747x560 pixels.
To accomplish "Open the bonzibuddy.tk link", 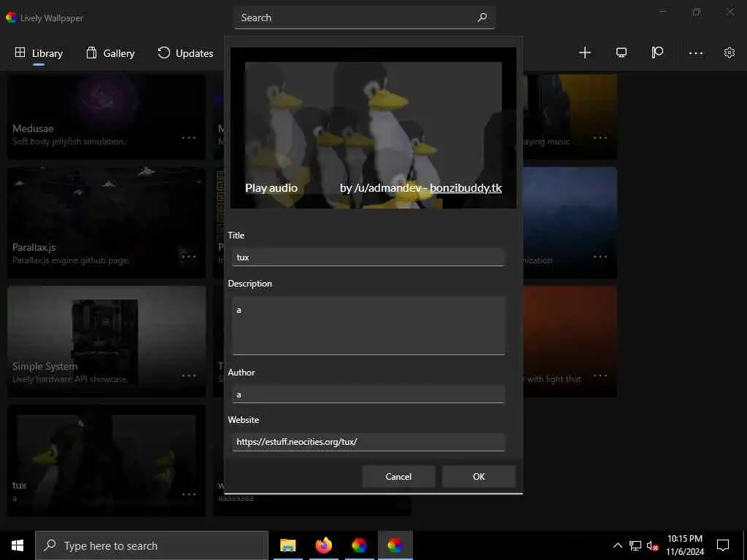I will 465,188.
